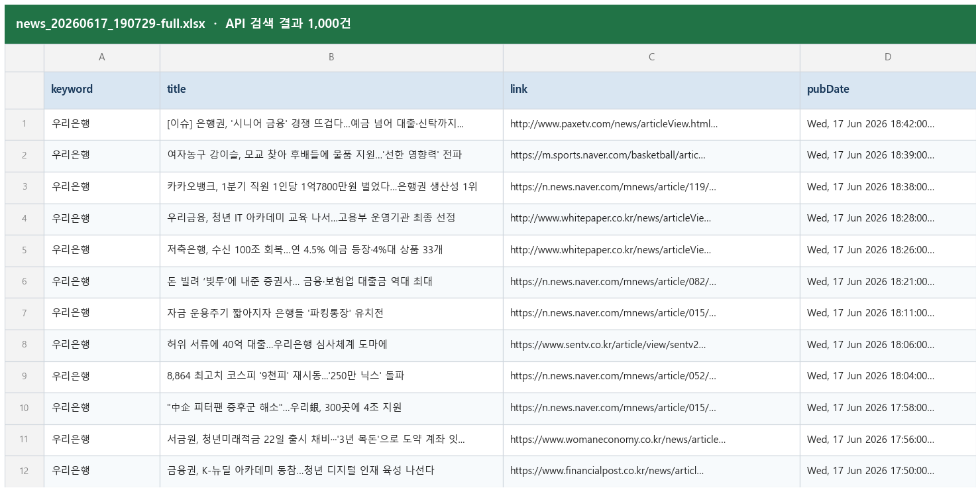Click the womaneconomy.co.kr link cell
This screenshot has height=492, width=980.
651,440
